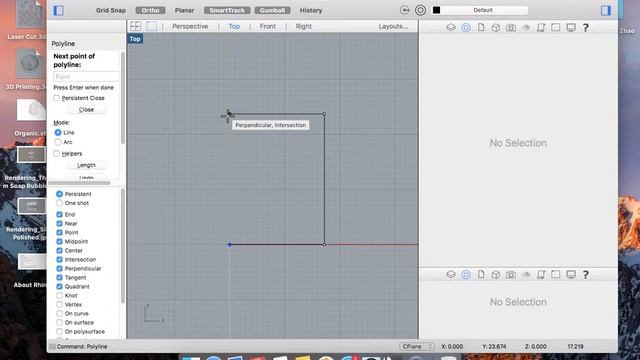
Task: Open the CPlane coordinate dropdown
Action: point(416,346)
